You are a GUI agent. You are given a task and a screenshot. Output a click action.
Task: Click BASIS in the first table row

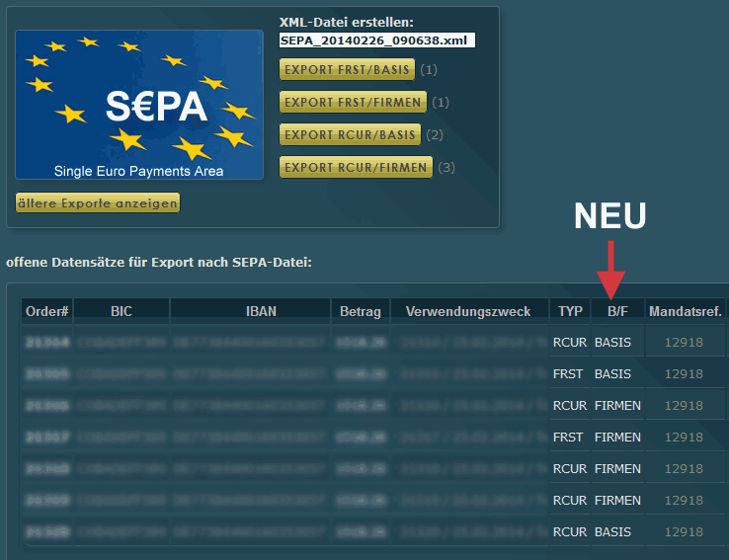612,343
